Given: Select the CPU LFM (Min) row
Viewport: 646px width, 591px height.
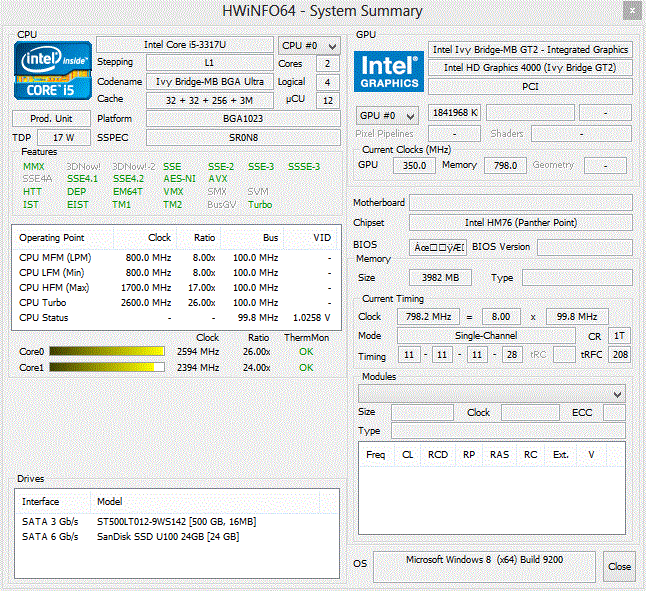Looking at the screenshot, I should click(176, 273).
